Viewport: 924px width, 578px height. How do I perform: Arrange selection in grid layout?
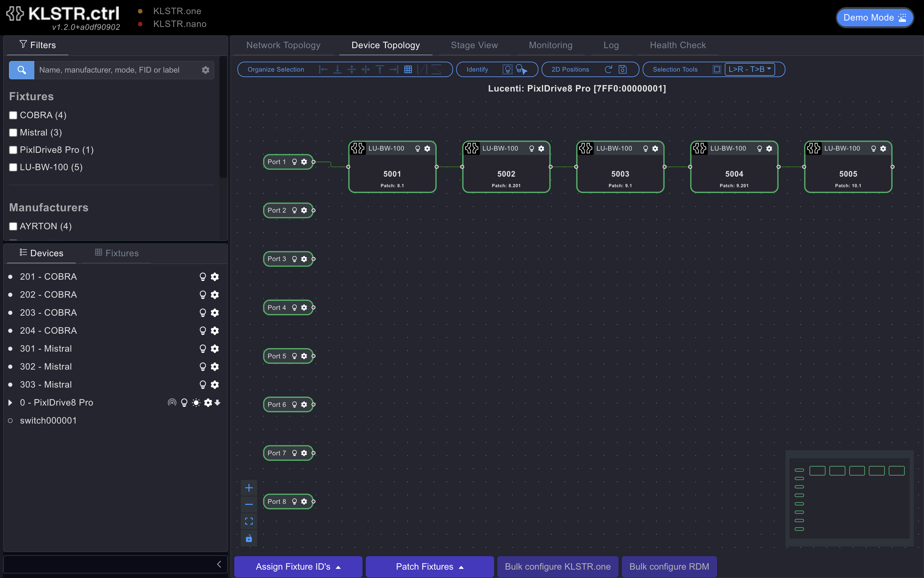(x=408, y=69)
